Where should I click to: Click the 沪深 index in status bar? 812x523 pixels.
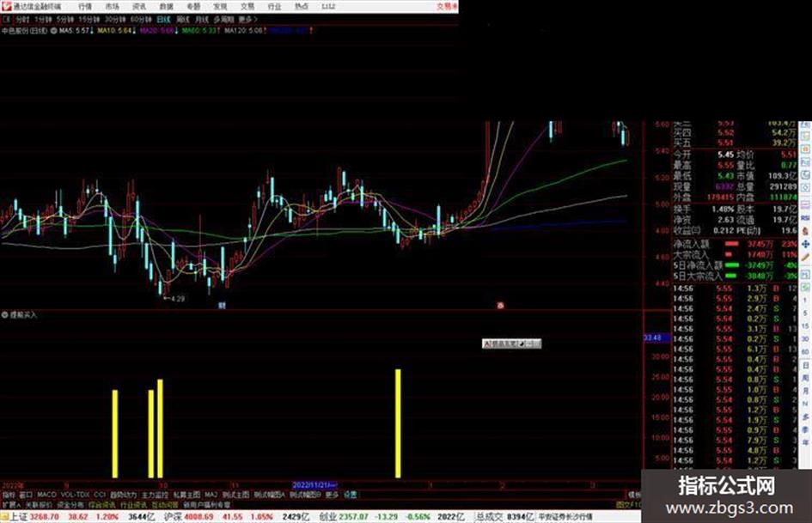pyautogui.click(x=173, y=517)
